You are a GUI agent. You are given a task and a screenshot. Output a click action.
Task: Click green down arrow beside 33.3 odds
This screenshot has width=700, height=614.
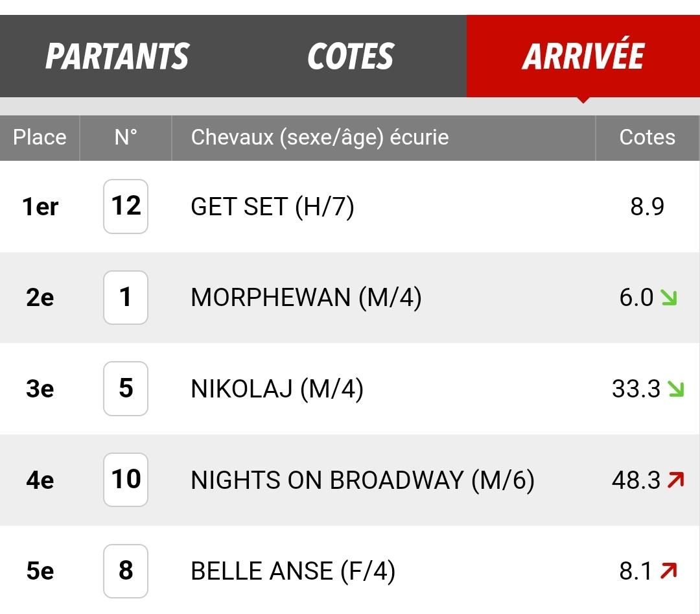click(x=676, y=389)
